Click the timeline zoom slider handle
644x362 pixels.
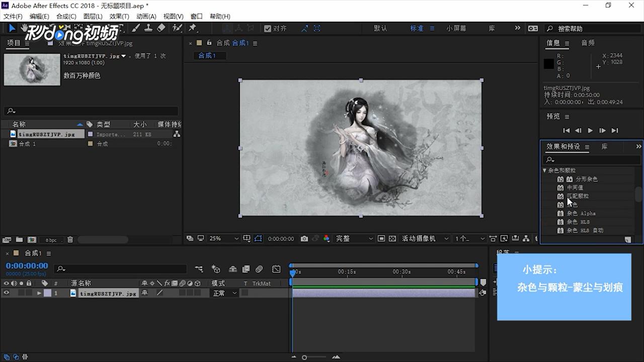pyautogui.click(x=304, y=357)
